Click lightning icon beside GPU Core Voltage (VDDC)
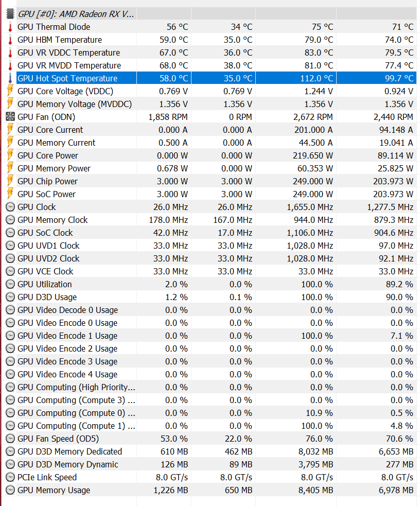This screenshot has width=420, height=506. [10, 91]
